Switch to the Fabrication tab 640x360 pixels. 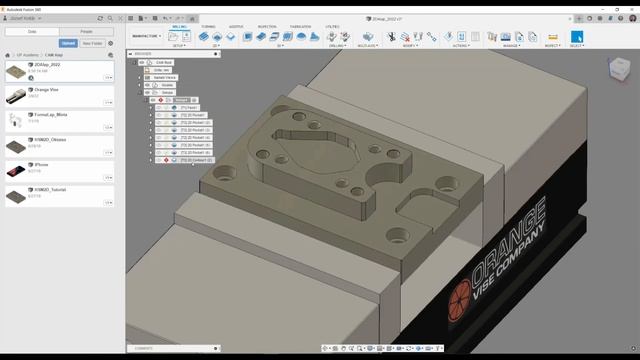(300, 27)
